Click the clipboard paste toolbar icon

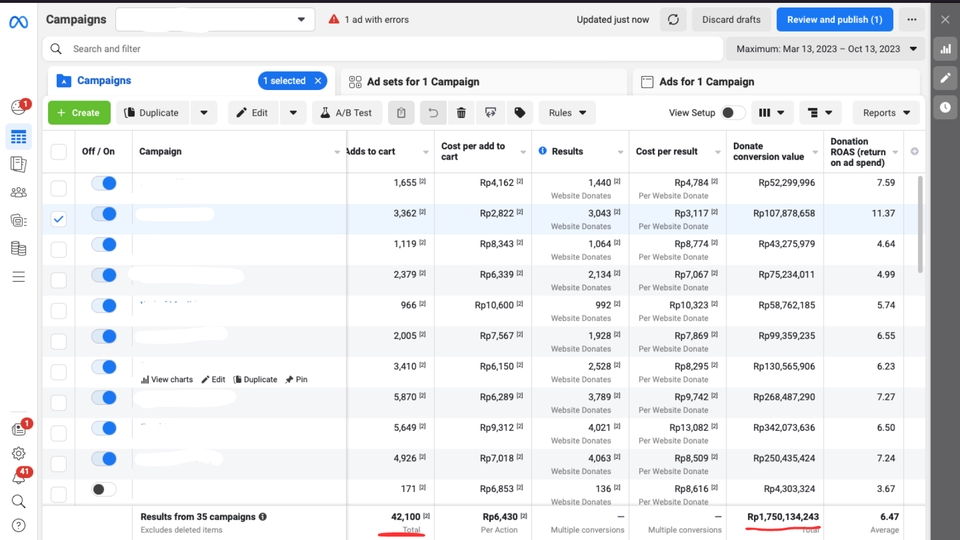click(x=401, y=113)
